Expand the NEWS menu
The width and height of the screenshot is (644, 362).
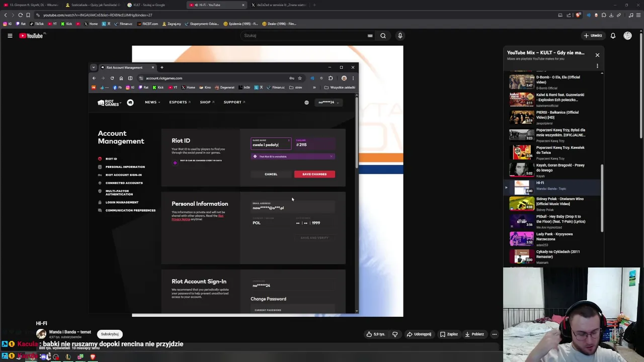[152, 102]
